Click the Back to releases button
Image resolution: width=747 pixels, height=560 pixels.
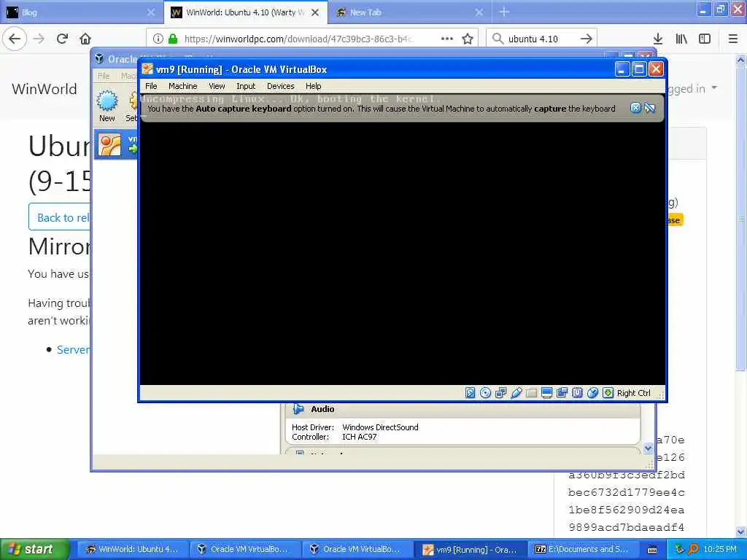(60, 217)
